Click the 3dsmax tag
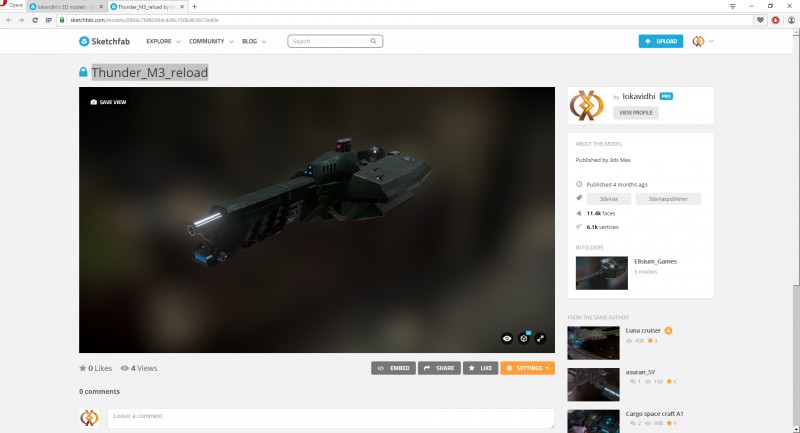The height and width of the screenshot is (433, 800). pos(609,199)
